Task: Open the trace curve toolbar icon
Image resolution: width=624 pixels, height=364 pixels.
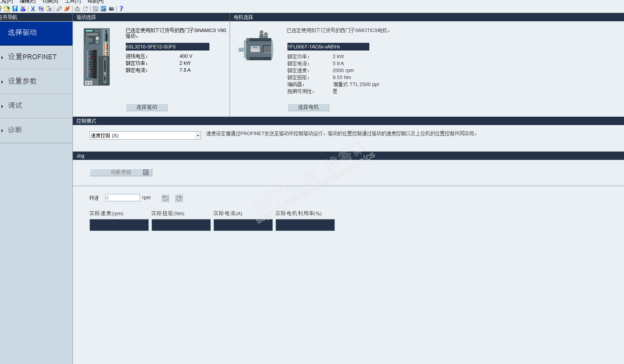Action: tap(103, 9)
